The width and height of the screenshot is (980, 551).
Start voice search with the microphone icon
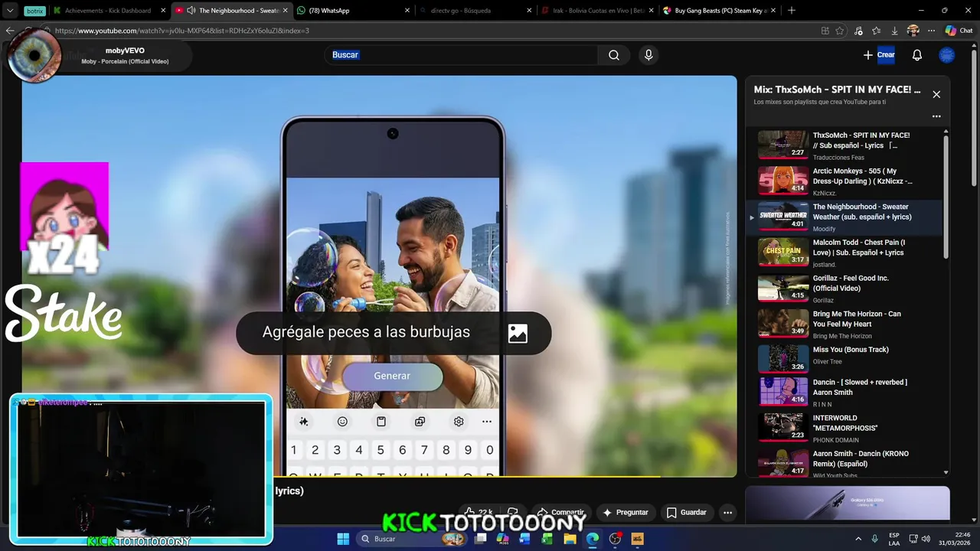(x=648, y=55)
